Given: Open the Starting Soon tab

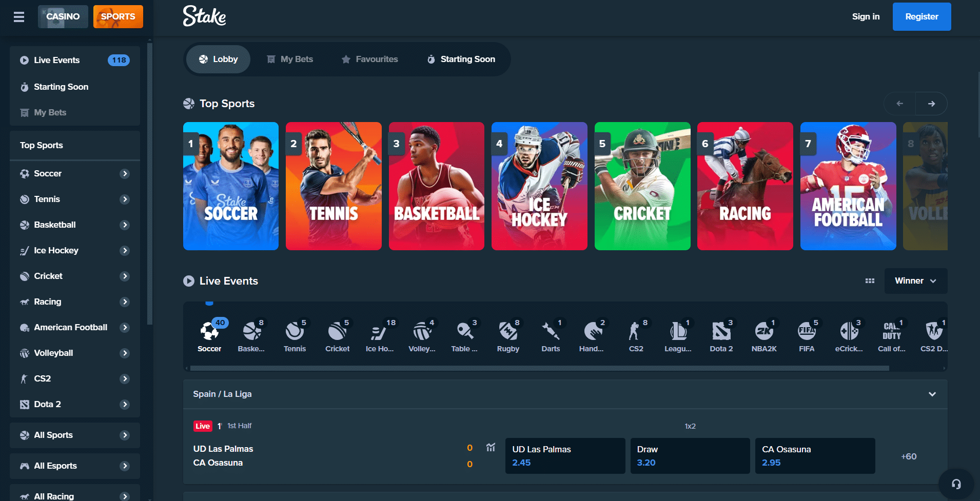Looking at the screenshot, I should (x=461, y=59).
